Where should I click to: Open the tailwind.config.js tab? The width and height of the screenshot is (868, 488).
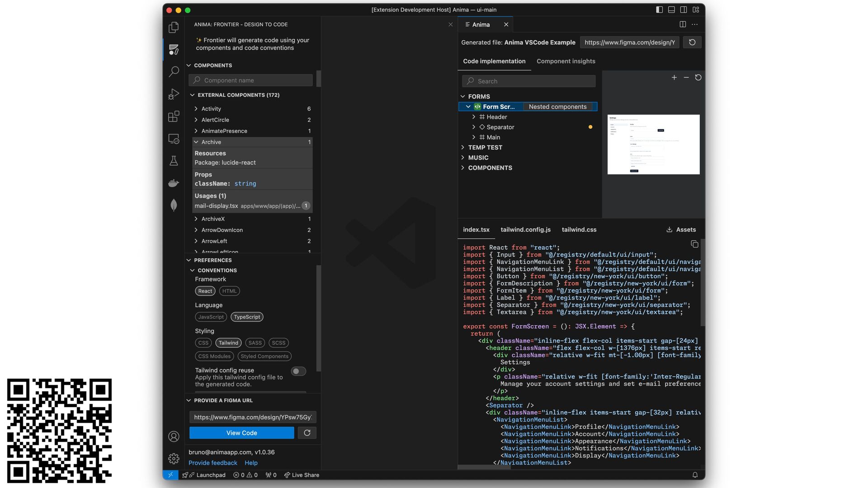click(x=525, y=230)
